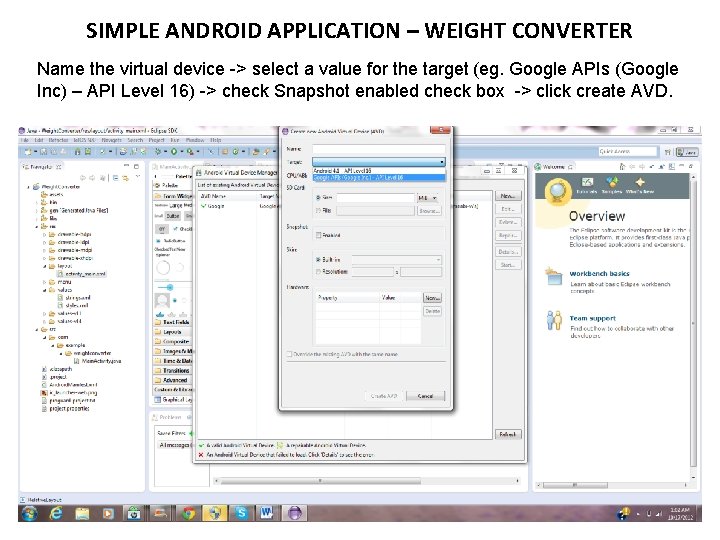Select the Skin Resolution radio button
Screen dimensions: 720x540
coord(318,272)
